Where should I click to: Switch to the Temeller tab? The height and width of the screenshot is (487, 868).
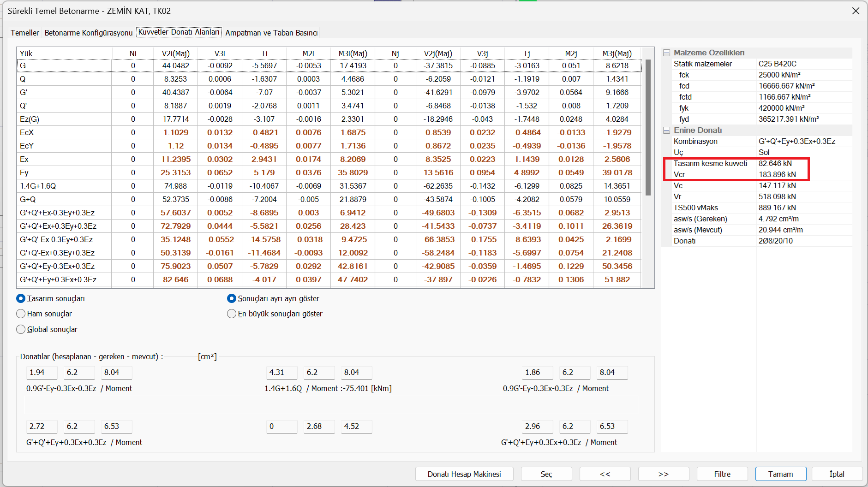(25, 33)
